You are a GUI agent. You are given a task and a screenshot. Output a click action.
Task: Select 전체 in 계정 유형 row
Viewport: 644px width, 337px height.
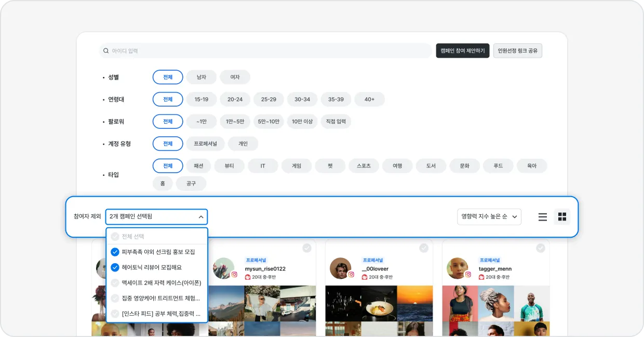168,144
